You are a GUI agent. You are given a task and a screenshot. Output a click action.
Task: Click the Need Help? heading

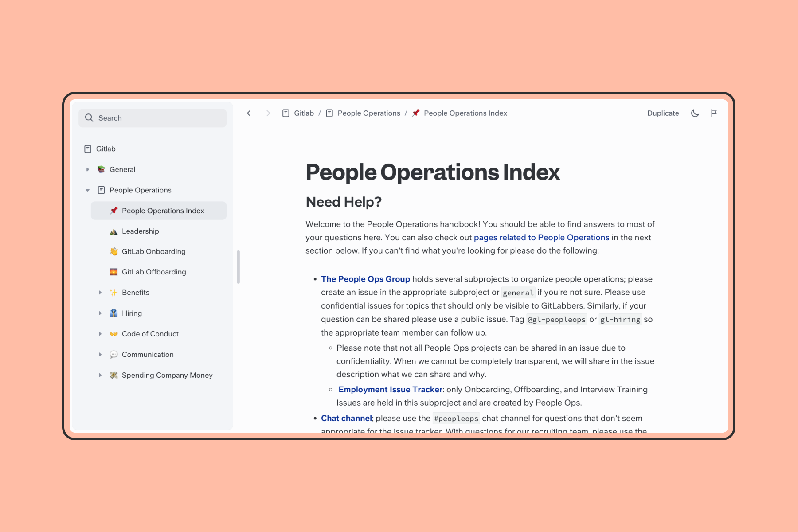[x=344, y=202]
